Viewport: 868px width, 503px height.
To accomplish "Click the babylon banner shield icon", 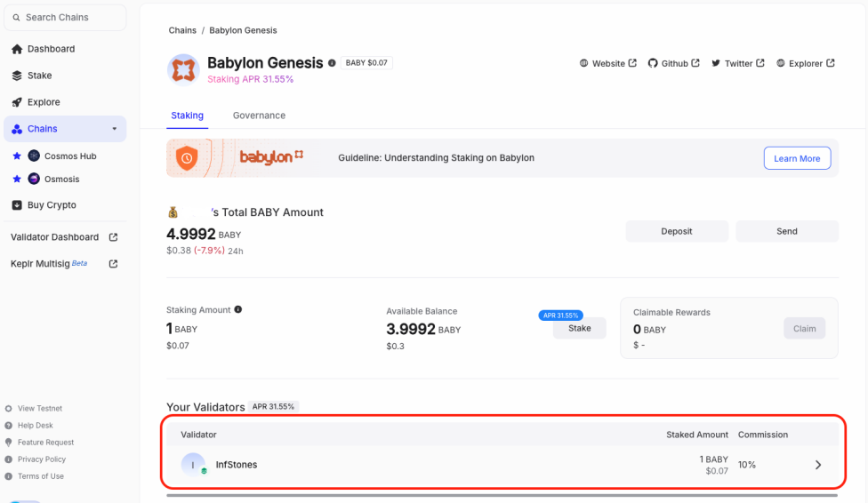I will [x=187, y=158].
